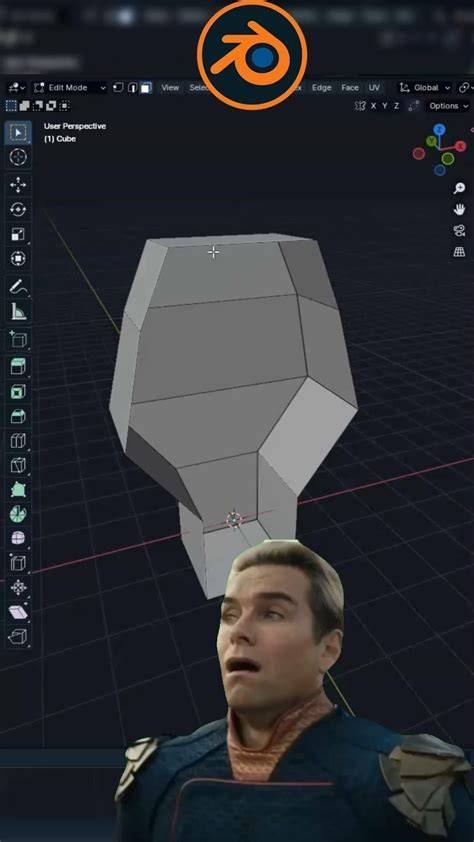The width and height of the screenshot is (474, 842).
Task: Toggle X axis mesh mirror
Action: [374, 106]
